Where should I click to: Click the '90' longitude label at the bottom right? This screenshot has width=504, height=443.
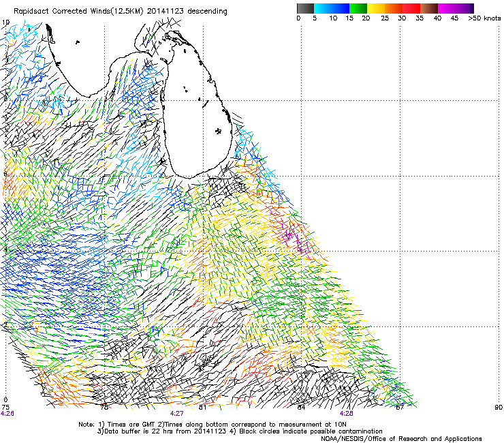click(499, 407)
